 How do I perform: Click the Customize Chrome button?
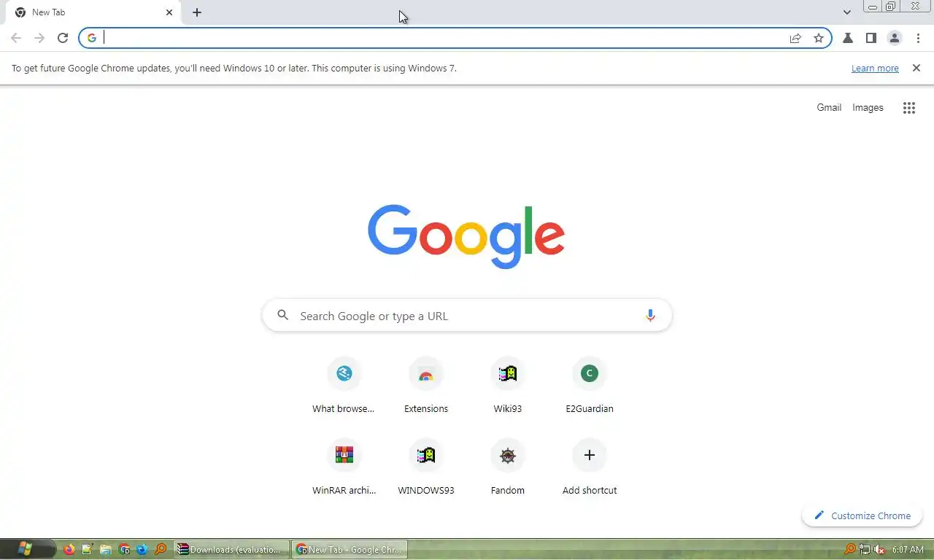click(x=862, y=516)
